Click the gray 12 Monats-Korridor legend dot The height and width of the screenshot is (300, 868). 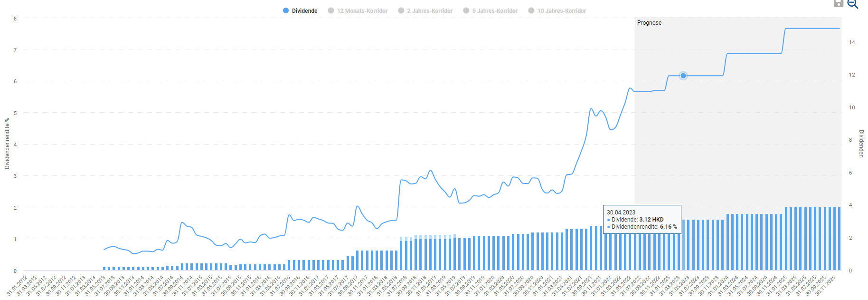click(x=331, y=10)
